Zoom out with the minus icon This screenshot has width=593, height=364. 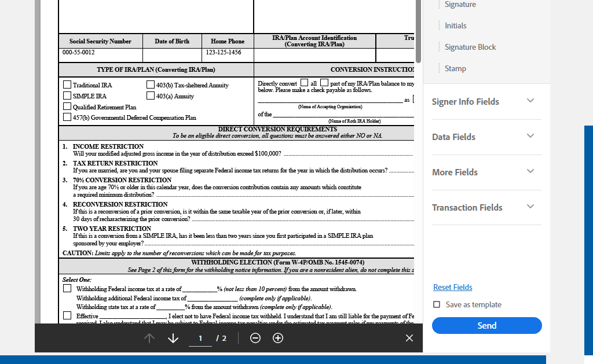point(255,338)
